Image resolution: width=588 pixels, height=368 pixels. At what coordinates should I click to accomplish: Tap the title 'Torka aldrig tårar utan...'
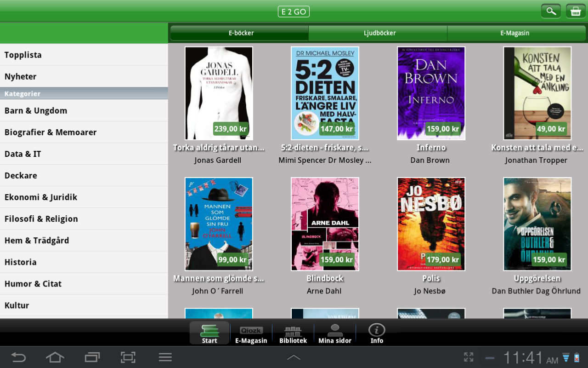[219, 148]
